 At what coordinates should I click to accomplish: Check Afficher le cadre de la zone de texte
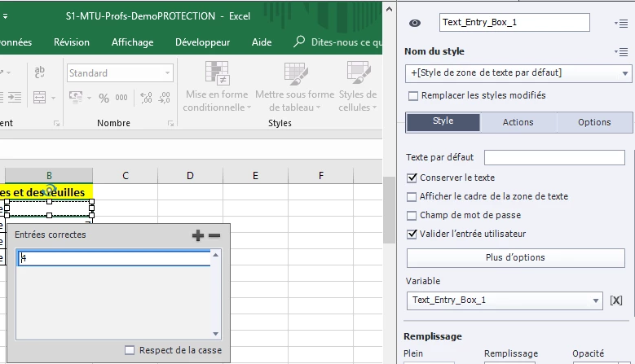pyautogui.click(x=412, y=196)
